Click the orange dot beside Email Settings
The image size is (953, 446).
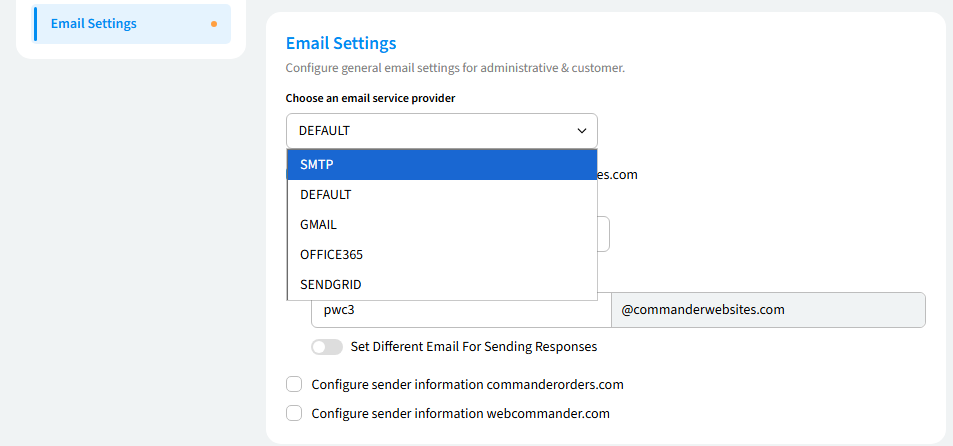coord(214,24)
